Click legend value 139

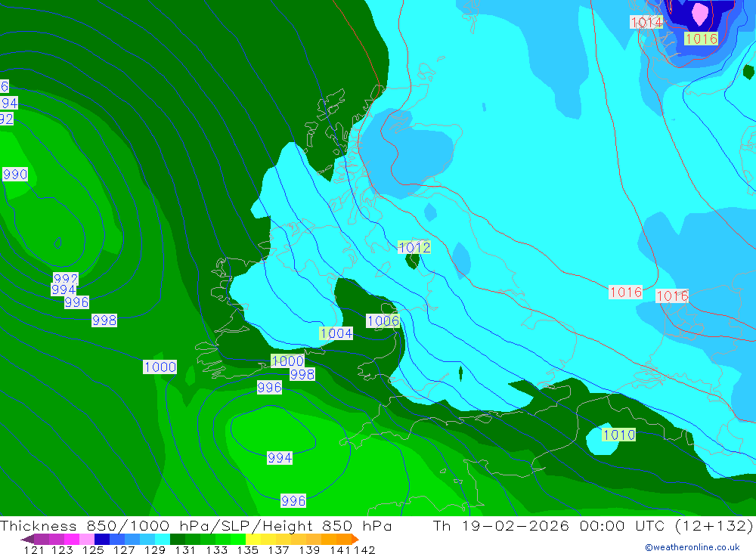click(309, 550)
